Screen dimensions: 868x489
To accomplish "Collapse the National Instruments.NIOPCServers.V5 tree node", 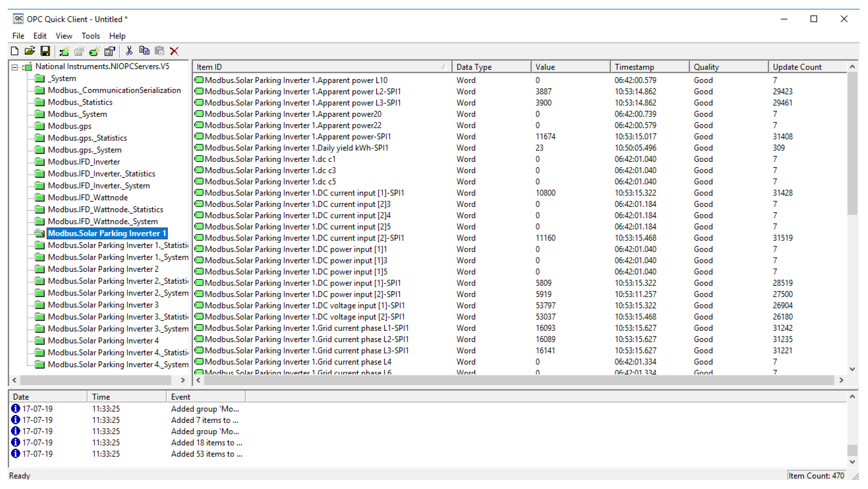I will (14, 67).
